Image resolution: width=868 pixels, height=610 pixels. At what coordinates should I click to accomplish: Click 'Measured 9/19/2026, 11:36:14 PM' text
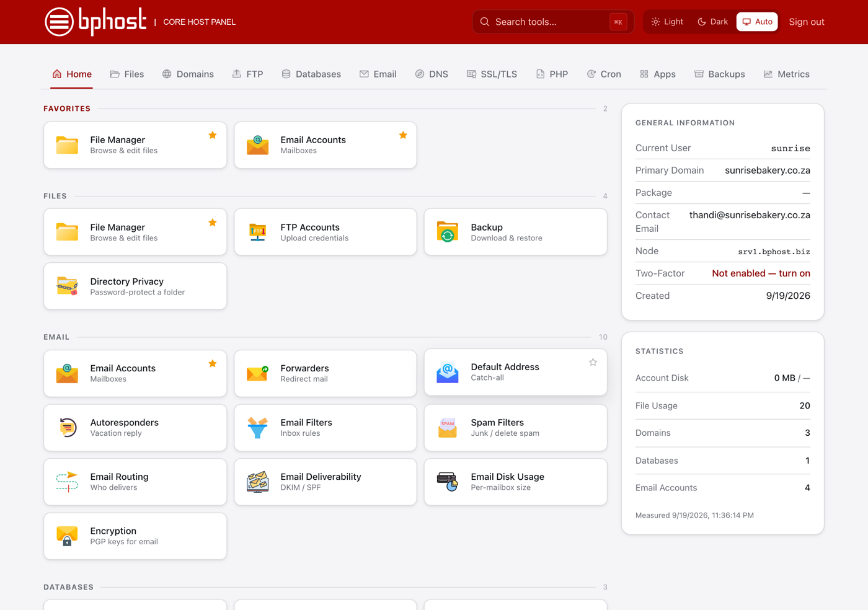(694, 515)
